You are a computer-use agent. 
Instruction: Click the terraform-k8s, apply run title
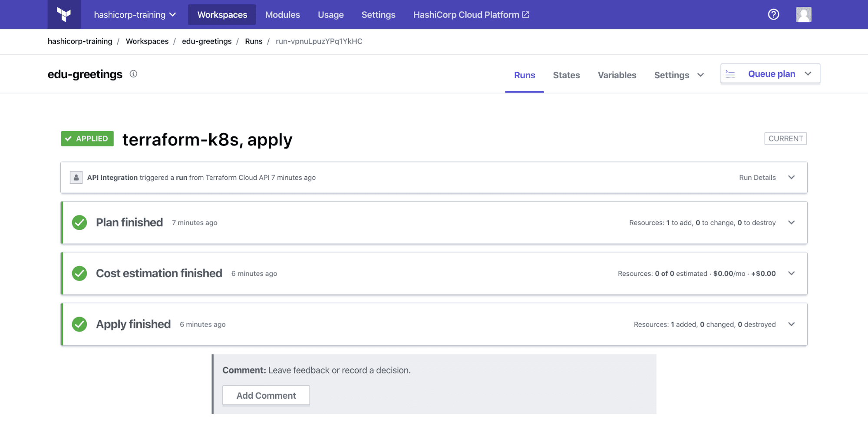(x=208, y=139)
